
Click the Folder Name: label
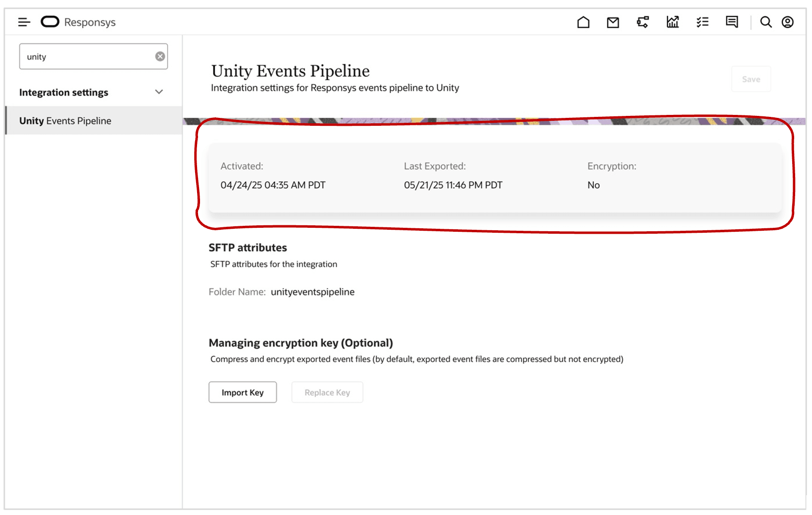[237, 292]
